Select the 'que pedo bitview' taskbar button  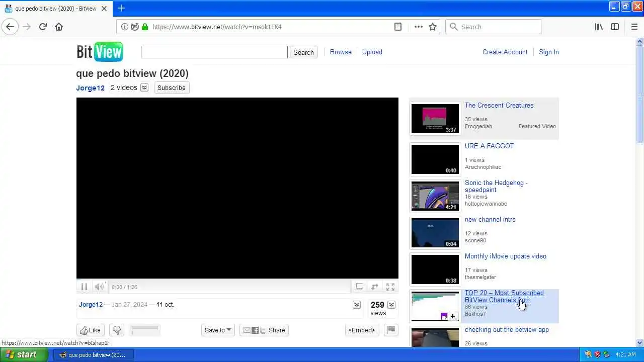pyautogui.click(x=94, y=354)
